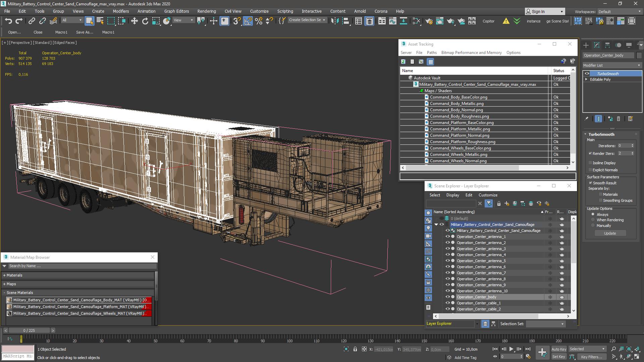Open the Create Selection Set dropdown
644x362 pixels.
[x=308, y=20]
